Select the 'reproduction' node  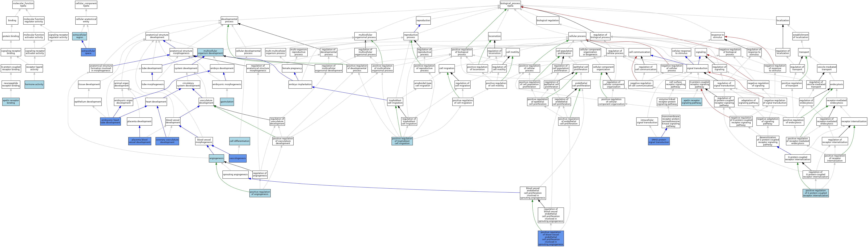[x=423, y=20]
